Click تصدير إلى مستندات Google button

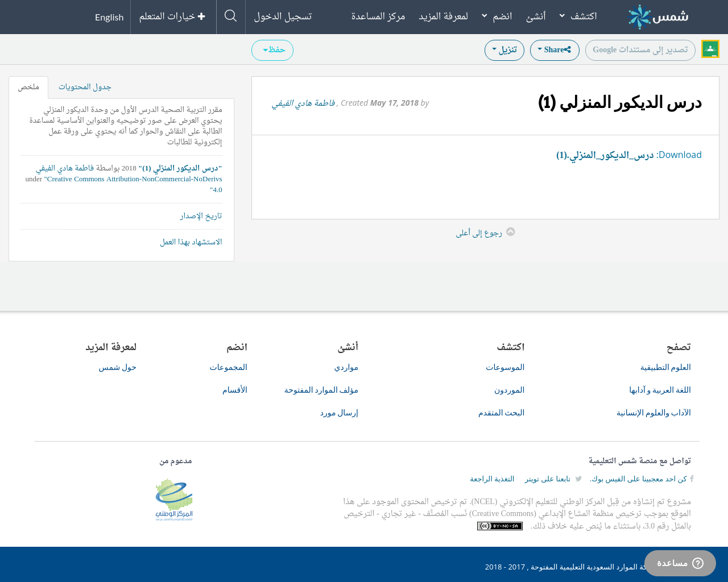tap(640, 50)
